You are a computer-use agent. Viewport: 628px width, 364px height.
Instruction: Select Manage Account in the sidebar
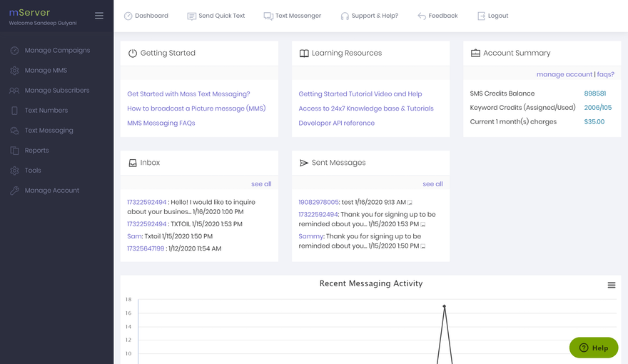[51, 191]
